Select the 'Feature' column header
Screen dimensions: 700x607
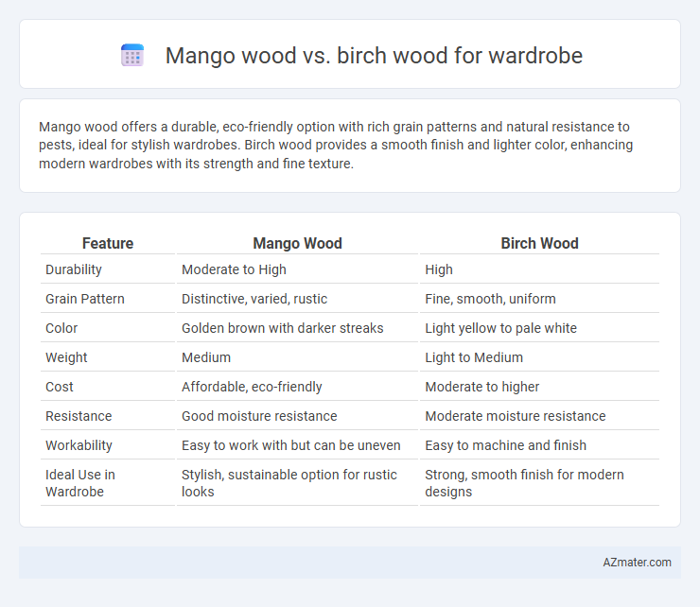pyautogui.click(x=108, y=243)
